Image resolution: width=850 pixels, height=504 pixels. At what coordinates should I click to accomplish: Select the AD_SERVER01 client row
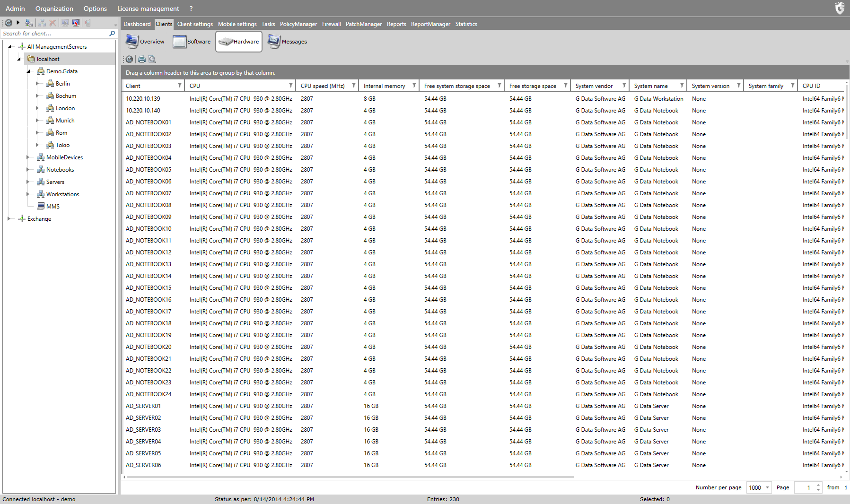pos(483,406)
